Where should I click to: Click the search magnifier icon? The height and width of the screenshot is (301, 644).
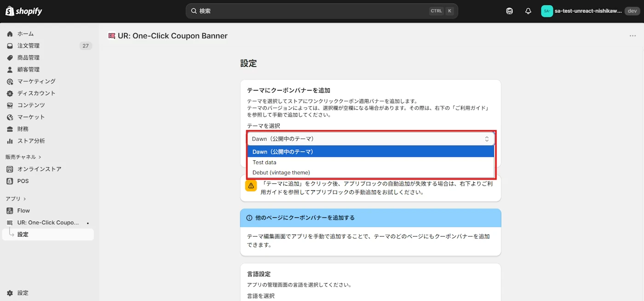pyautogui.click(x=194, y=11)
